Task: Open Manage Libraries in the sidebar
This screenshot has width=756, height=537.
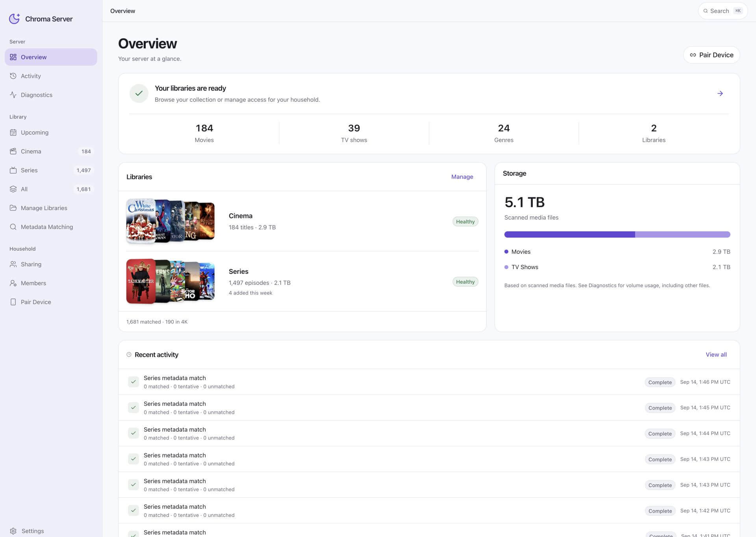Action: 51,208
